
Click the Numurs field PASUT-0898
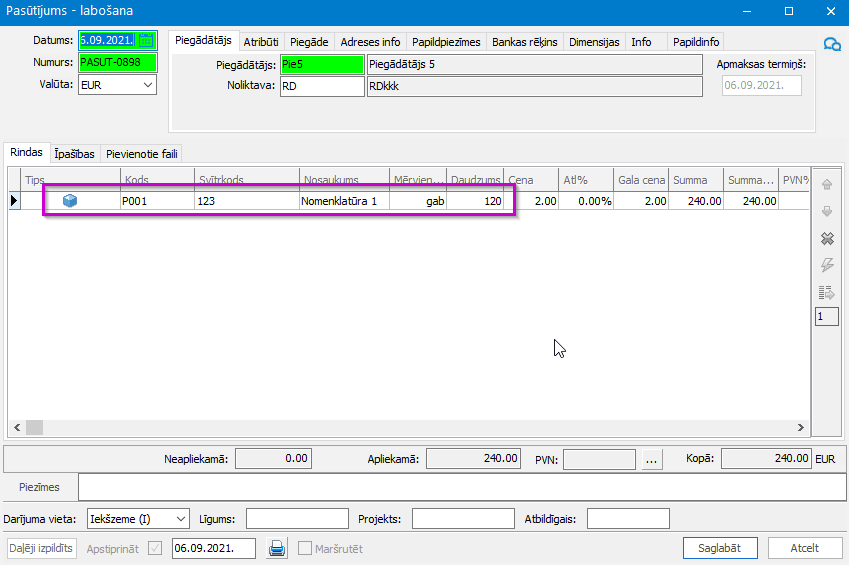(117, 63)
